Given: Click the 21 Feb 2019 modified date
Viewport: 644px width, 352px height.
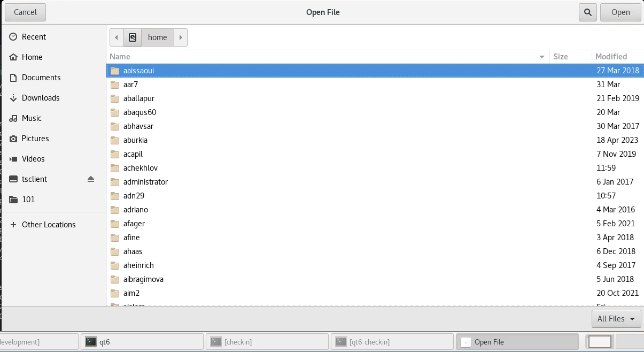Looking at the screenshot, I should pyautogui.click(x=618, y=98).
